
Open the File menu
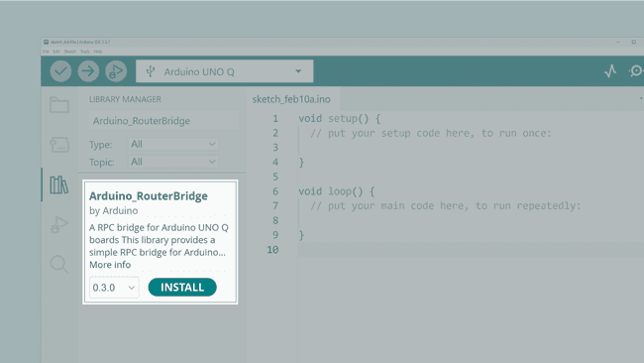(x=46, y=52)
